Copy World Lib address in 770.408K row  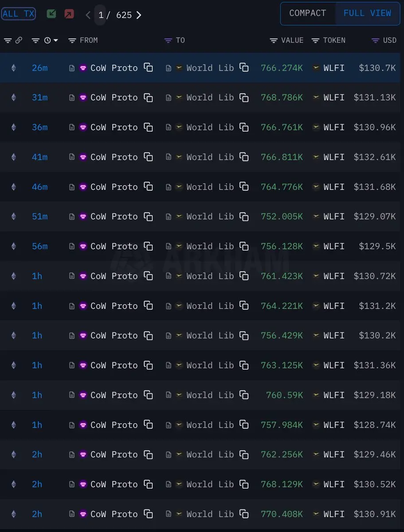[x=244, y=514]
